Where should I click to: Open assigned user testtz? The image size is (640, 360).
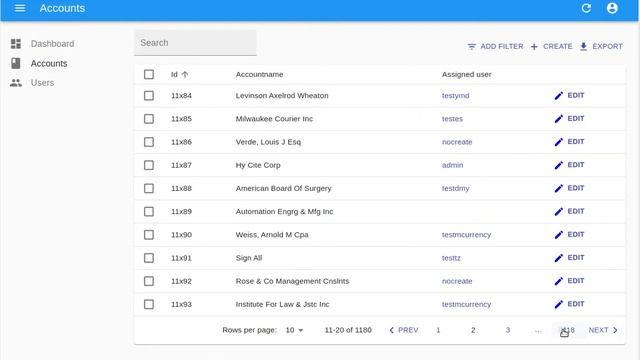(x=451, y=258)
